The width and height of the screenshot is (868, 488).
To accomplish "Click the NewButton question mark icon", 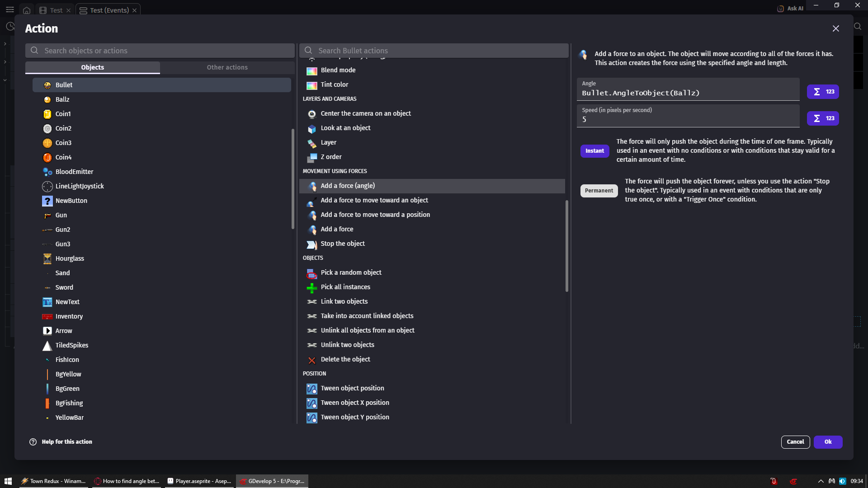I will [47, 201].
